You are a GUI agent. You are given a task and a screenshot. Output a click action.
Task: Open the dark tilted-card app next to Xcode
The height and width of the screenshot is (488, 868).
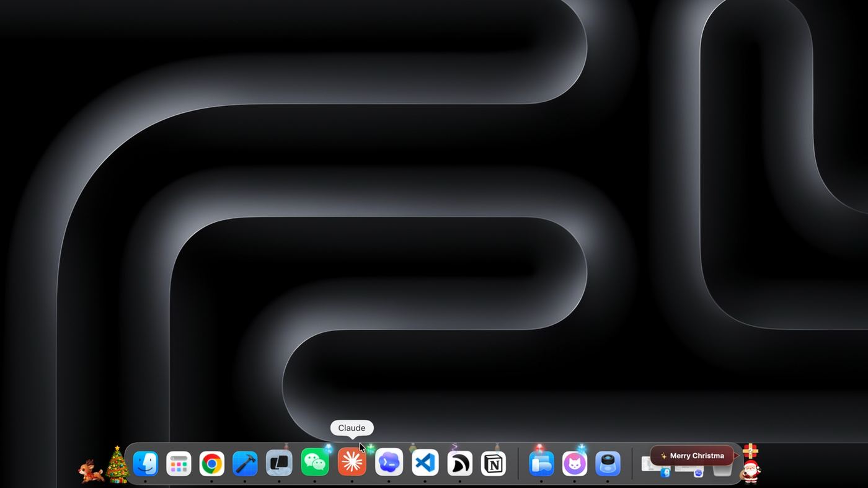click(x=279, y=464)
